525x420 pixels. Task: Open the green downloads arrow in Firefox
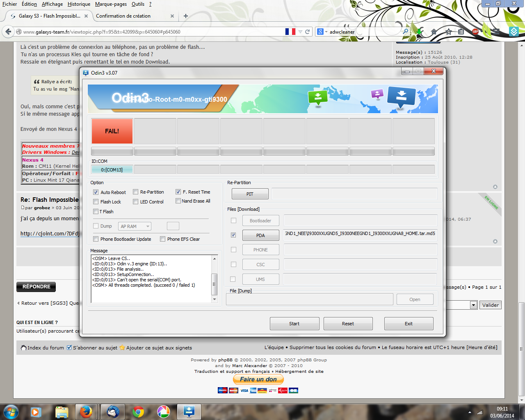tap(419, 32)
